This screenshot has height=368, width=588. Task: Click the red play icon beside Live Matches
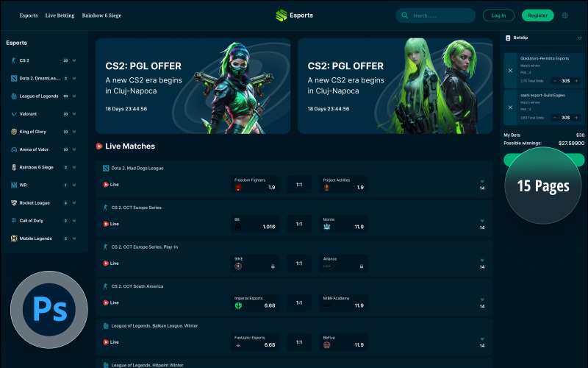click(x=99, y=146)
